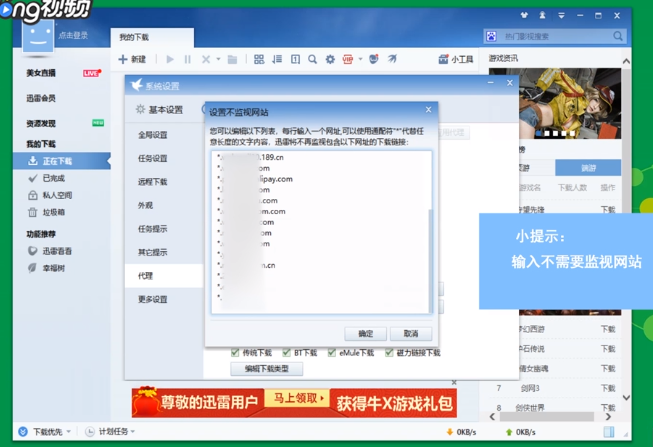Close the 设置不监视网站 dialog
This screenshot has width=653, height=447.
click(429, 110)
